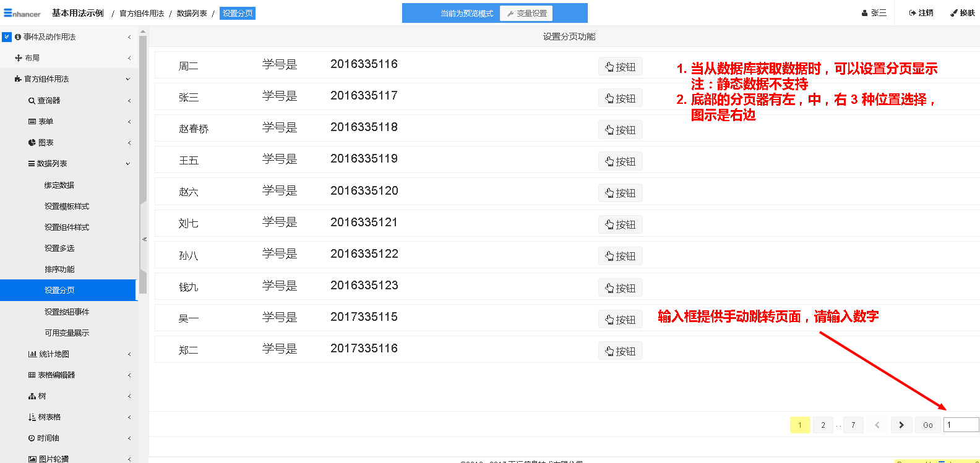This screenshot has height=463, width=980.
Task: Click the 统计地图 bar chart icon
Action: (32, 354)
